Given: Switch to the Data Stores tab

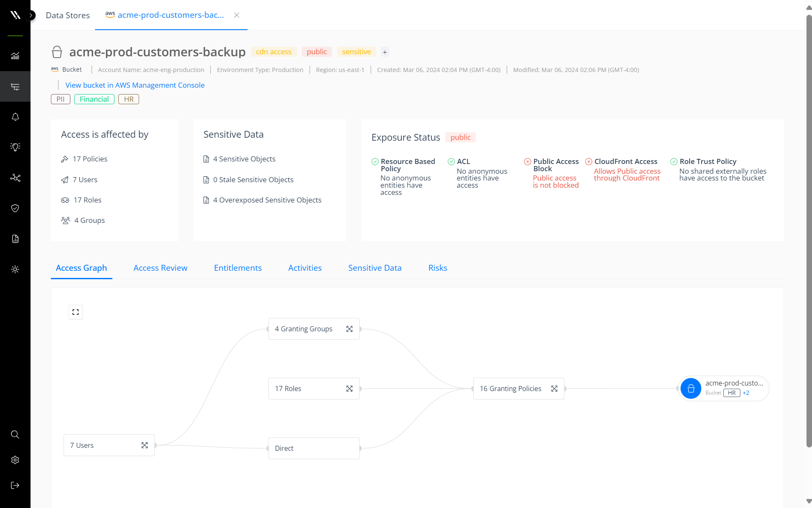Looking at the screenshot, I should click(x=68, y=15).
